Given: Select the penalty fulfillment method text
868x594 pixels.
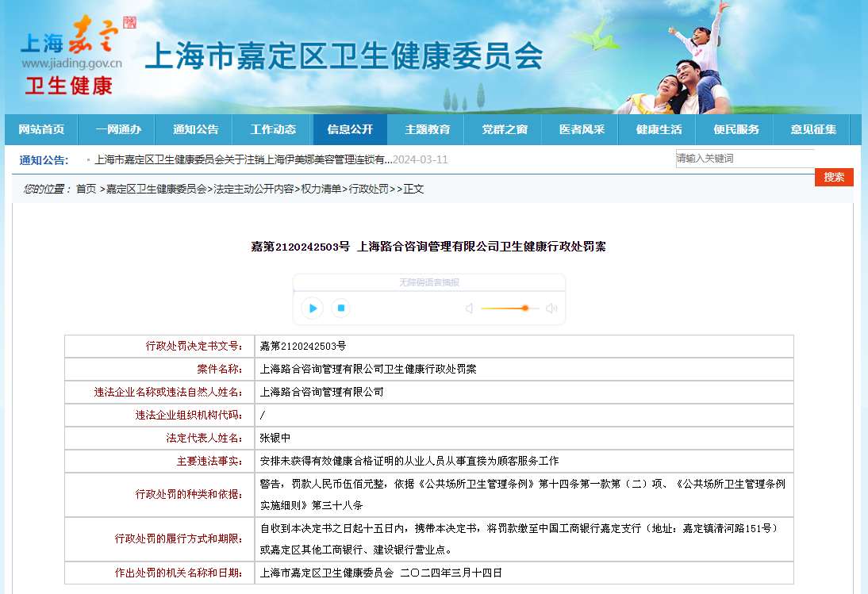Looking at the screenshot, I should (519, 538).
